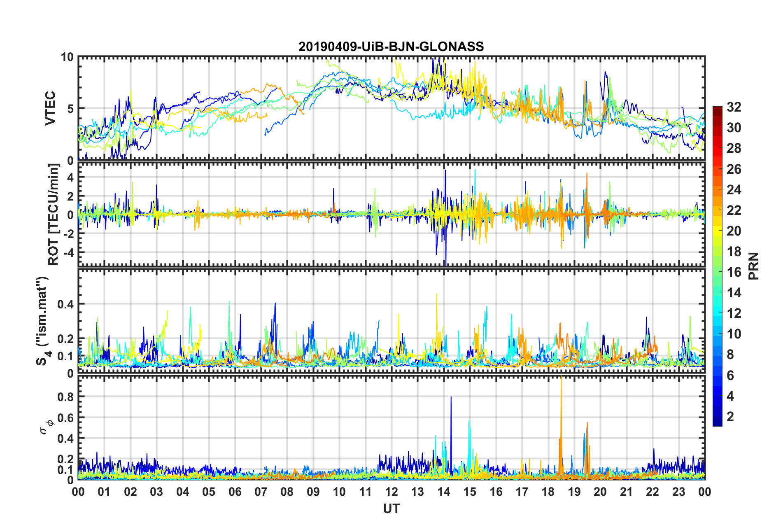
Task: Select the UT axis tick "23"
Action: coord(679,492)
